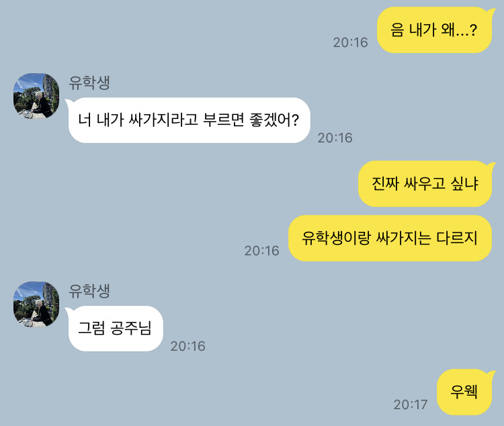Select the '진짜 싸우고 싶냐' yellow bubble

425,183
